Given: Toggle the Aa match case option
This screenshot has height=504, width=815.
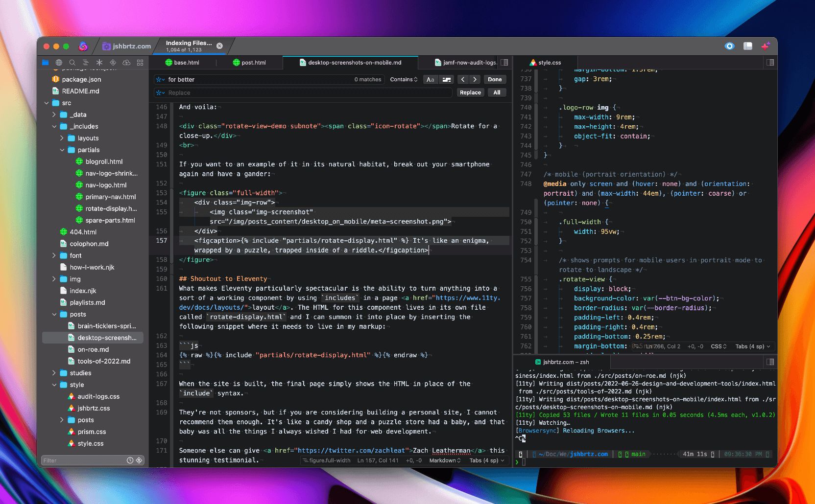Looking at the screenshot, I should pyautogui.click(x=430, y=79).
